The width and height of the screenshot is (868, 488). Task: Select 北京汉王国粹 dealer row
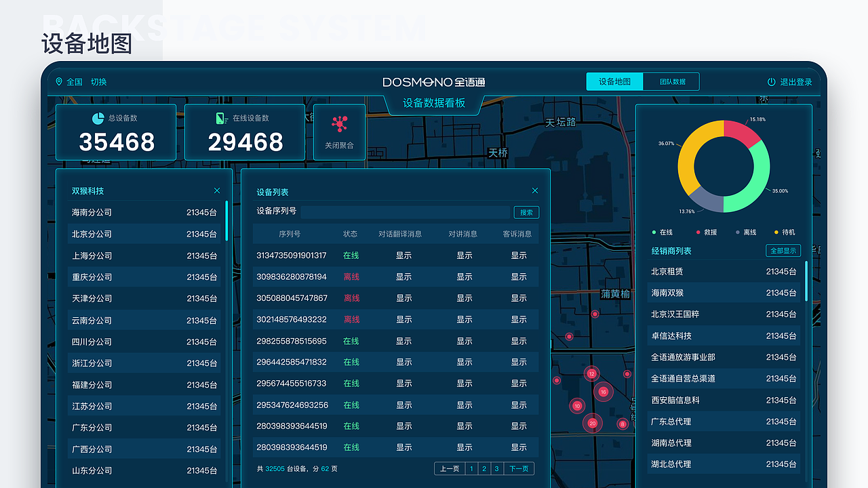point(724,314)
